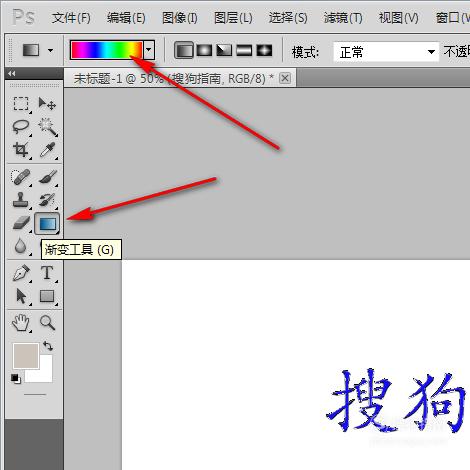Screen dimensions: 470x470
Task: Select the Magic Wand tool
Action: (x=47, y=127)
